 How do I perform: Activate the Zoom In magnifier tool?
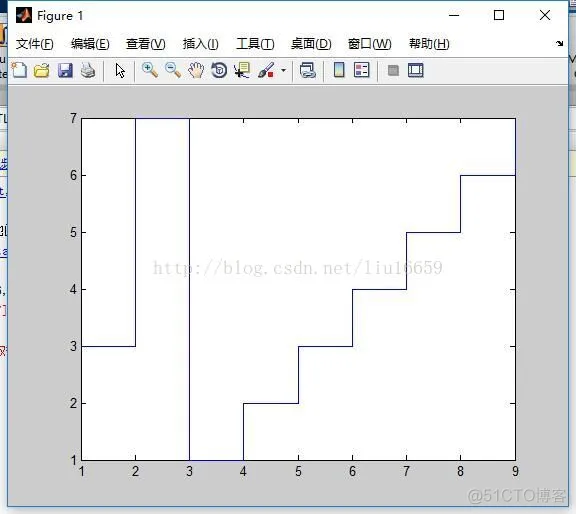coord(150,70)
